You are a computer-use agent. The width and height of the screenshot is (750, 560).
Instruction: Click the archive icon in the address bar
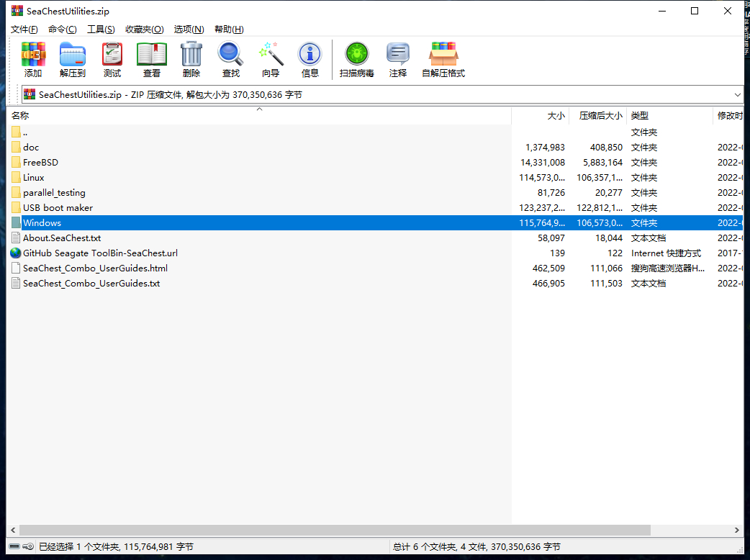[30, 94]
